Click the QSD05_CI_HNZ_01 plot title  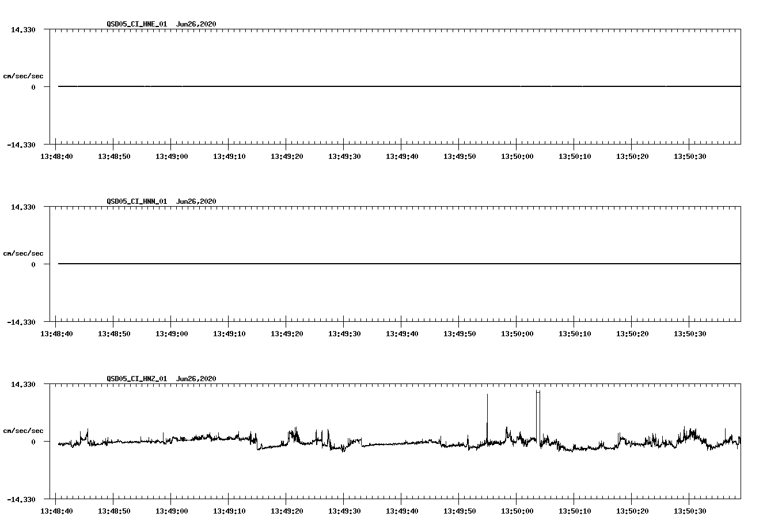[162, 379]
